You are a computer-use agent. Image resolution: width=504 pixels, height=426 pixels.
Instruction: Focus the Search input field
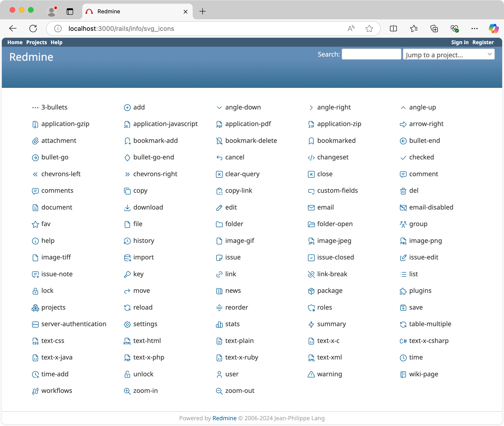(x=372, y=54)
